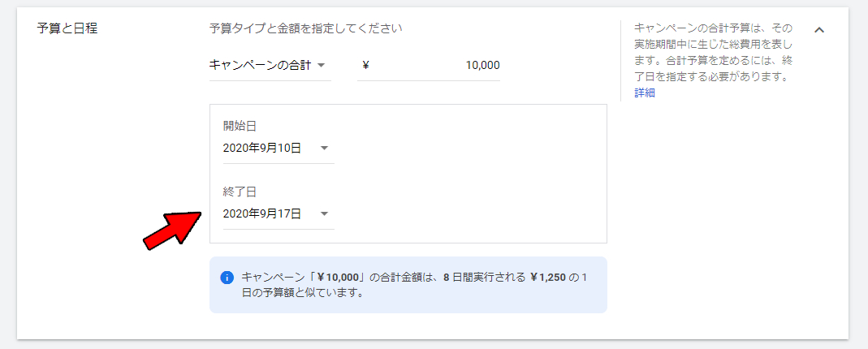
Task: Click the bold ¥1,250 daily amount
Action: pos(548,278)
